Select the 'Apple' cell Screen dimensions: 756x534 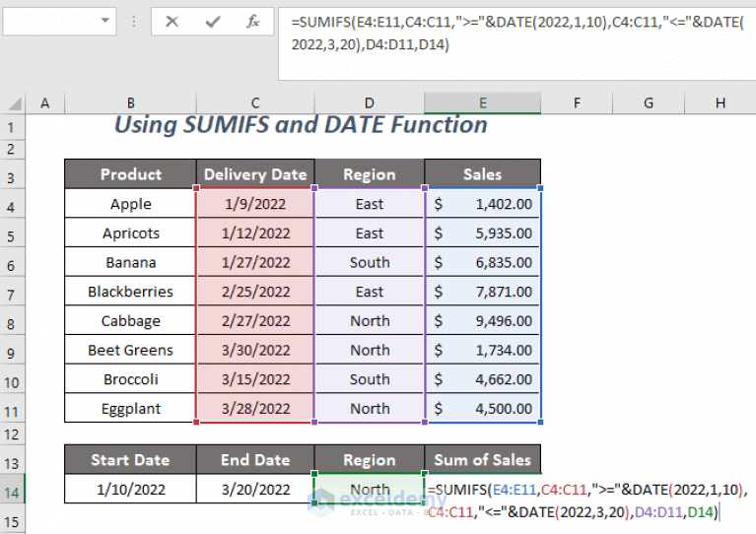pyautogui.click(x=131, y=204)
